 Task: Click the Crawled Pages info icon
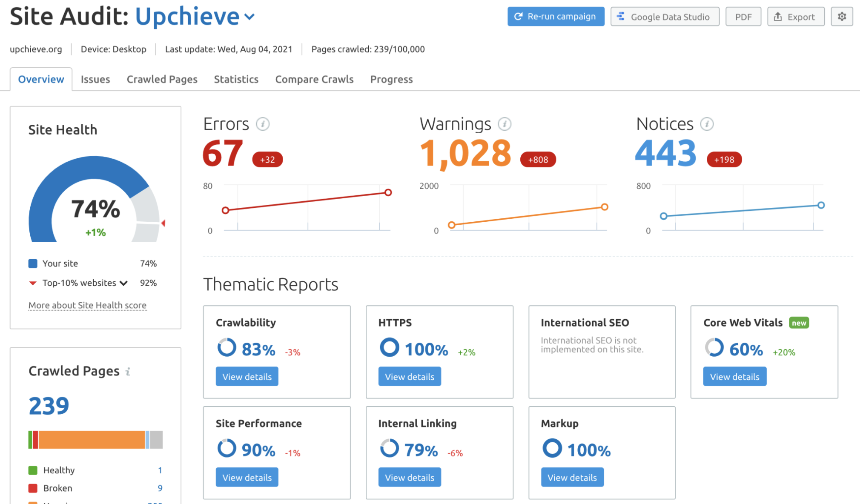(128, 372)
